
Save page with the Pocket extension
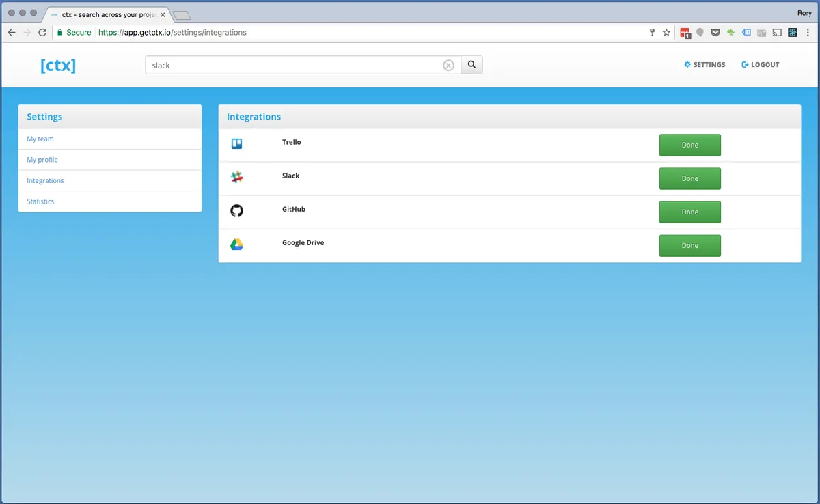coord(715,32)
